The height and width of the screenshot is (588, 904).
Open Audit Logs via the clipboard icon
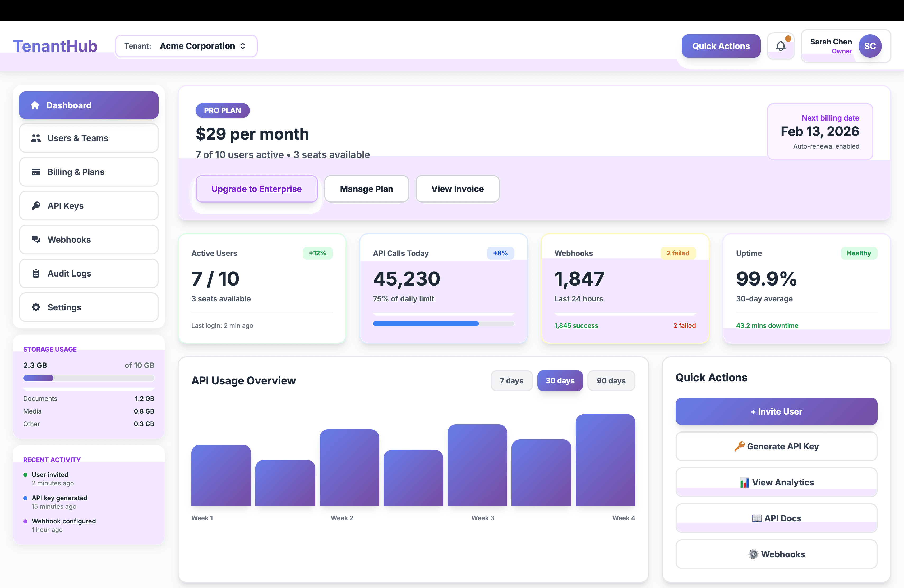(36, 273)
